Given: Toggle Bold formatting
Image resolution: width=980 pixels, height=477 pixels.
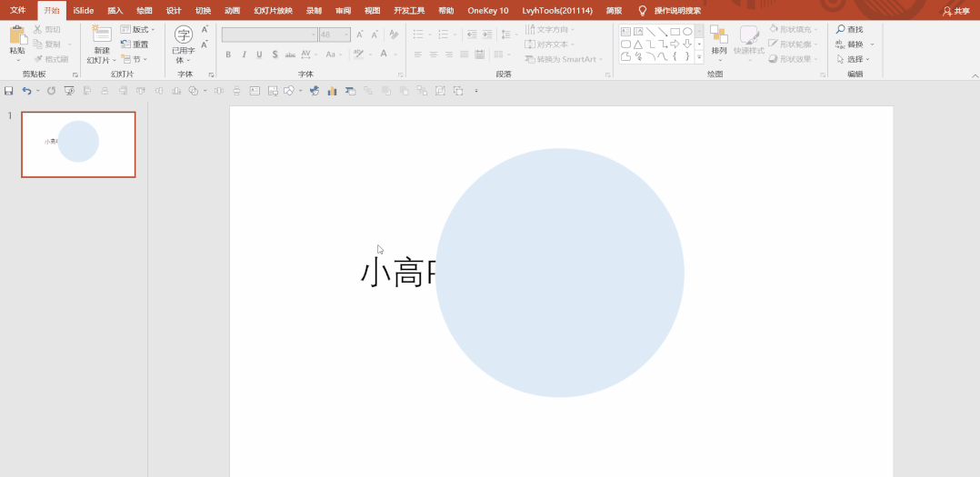Looking at the screenshot, I should pyautogui.click(x=229, y=55).
